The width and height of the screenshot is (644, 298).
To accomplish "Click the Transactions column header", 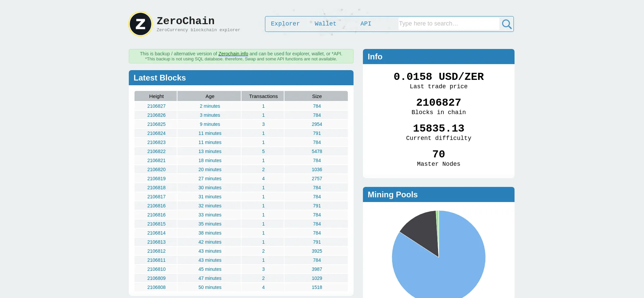I will coord(263,96).
